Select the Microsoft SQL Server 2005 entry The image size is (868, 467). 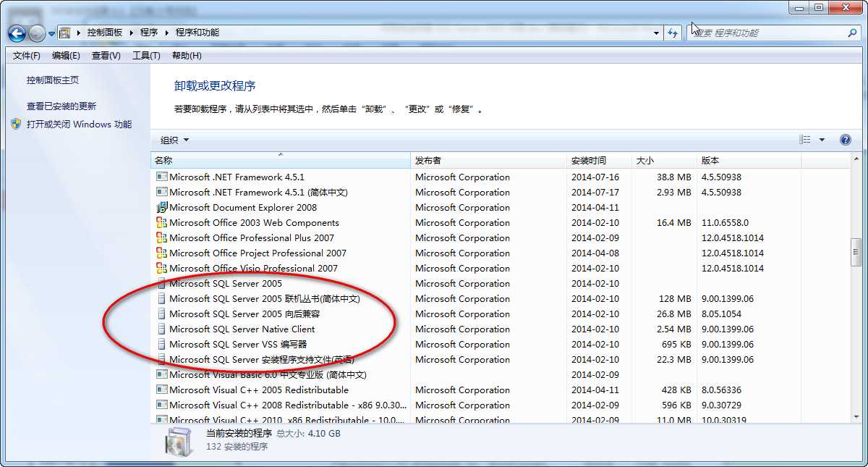[x=223, y=283]
